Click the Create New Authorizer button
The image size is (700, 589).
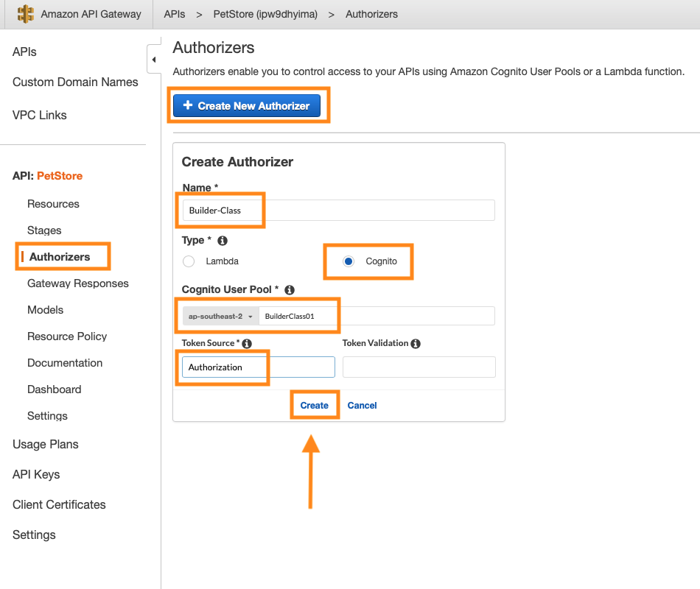click(x=247, y=106)
